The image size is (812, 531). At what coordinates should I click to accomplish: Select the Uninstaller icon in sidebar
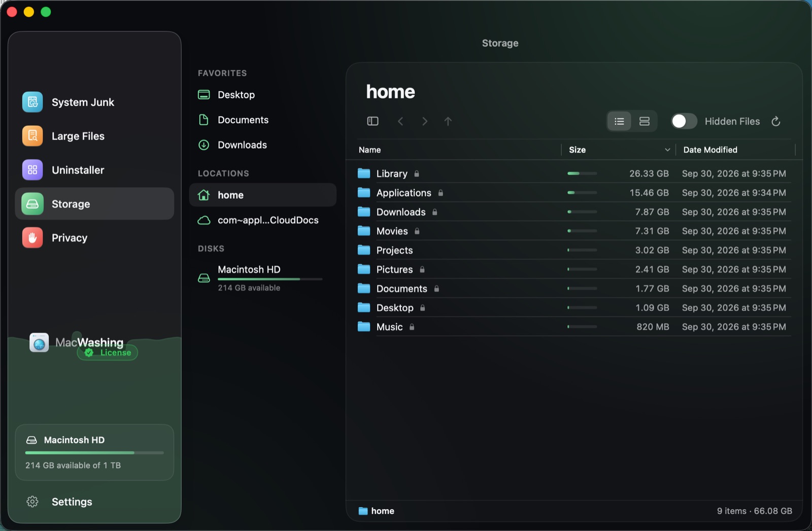point(32,170)
